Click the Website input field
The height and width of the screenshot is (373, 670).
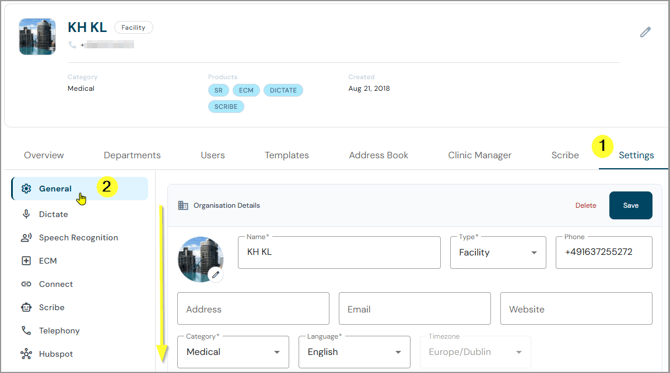(x=576, y=308)
